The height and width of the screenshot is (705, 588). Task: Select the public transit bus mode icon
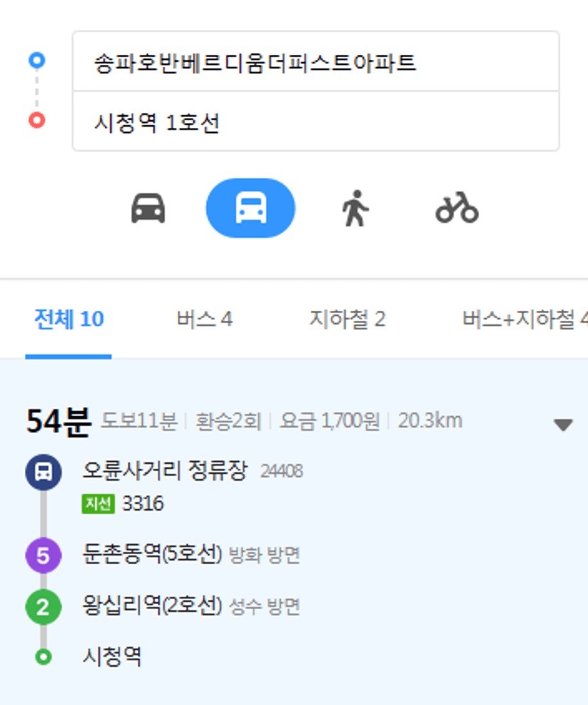point(251,208)
